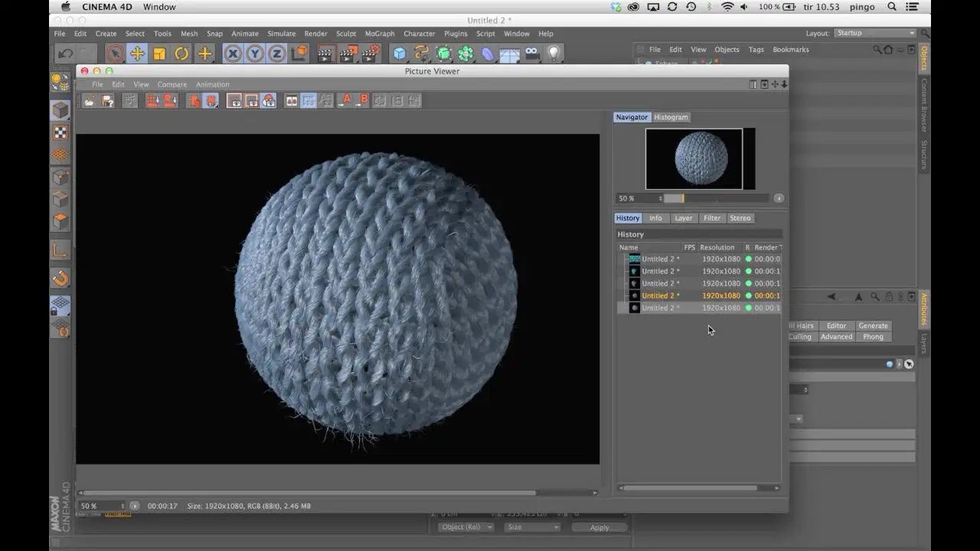Screen dimensions: 980x551
Task: Click the Light bulb icon
Action: point(554,54)
